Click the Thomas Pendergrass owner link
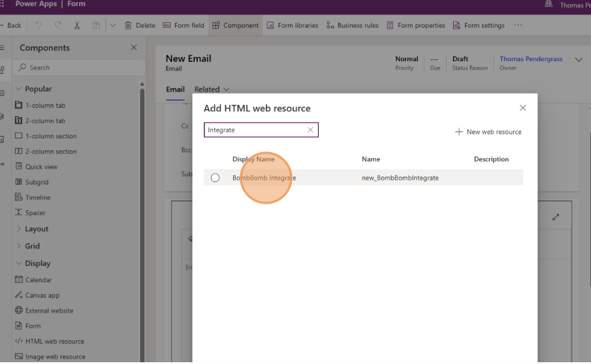 click(x=530, y=59)
